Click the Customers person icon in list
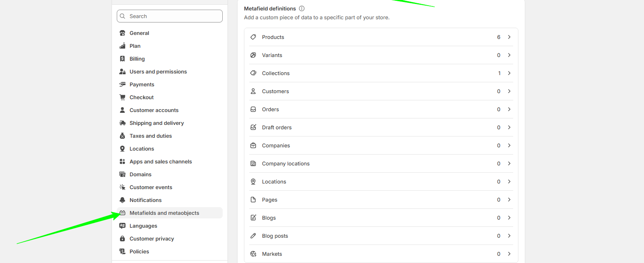 (x=253, y=91)
